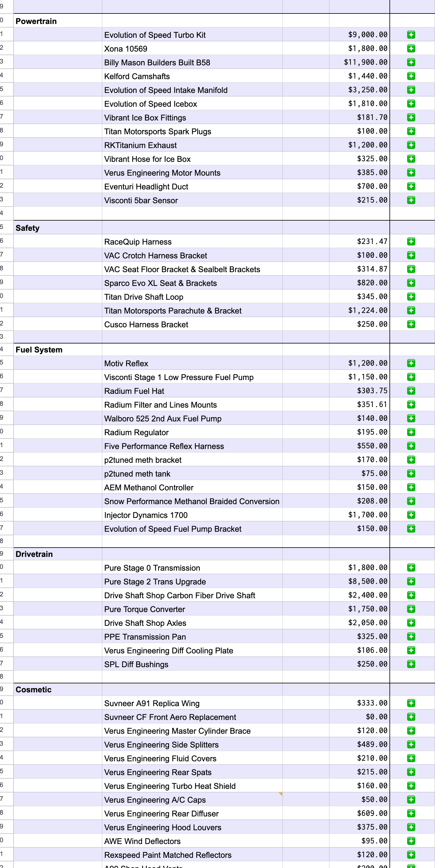Click green star icon for Evolution of Speed Icebox
Image resolution: width=435 pixels, height=868 pixels.
(x=411, y=104)
